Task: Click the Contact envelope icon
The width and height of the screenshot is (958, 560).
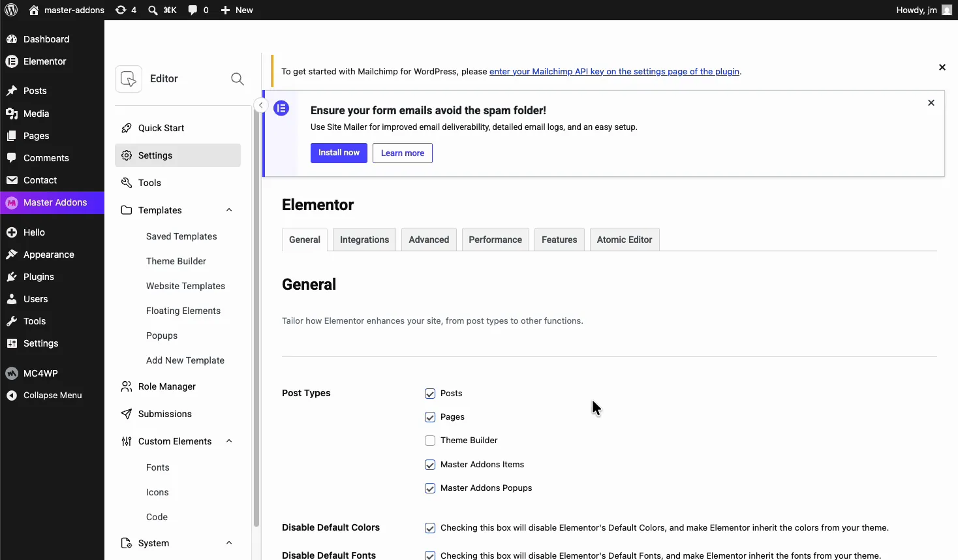Action: coord(12,180)
